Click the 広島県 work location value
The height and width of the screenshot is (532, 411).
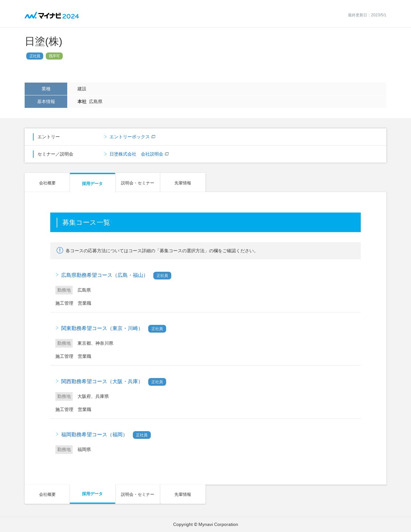tap(84, 290)
